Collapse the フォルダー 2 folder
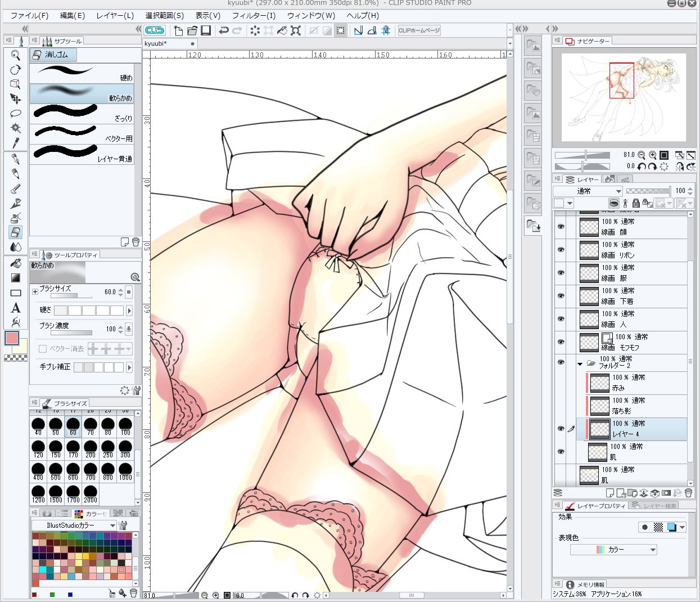Screen dimensions: 700x602 tap(580, 364)
